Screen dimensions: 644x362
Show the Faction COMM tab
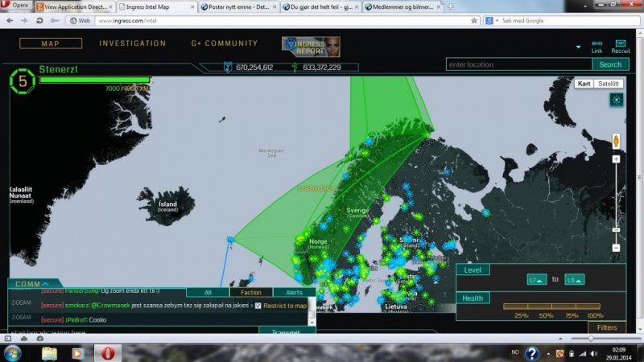tap(251, 292)
